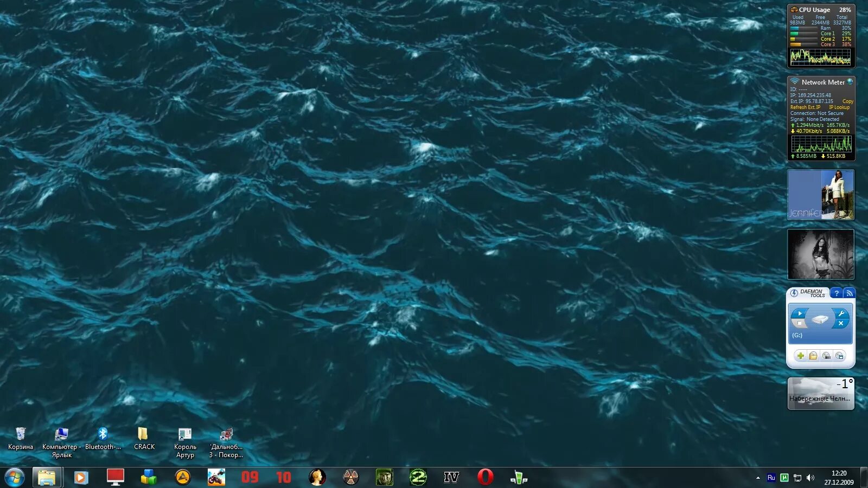The width and height of the screenshot is (868, 488).
Task: Click the Show desktop button
Action: [x=864, y=478]
